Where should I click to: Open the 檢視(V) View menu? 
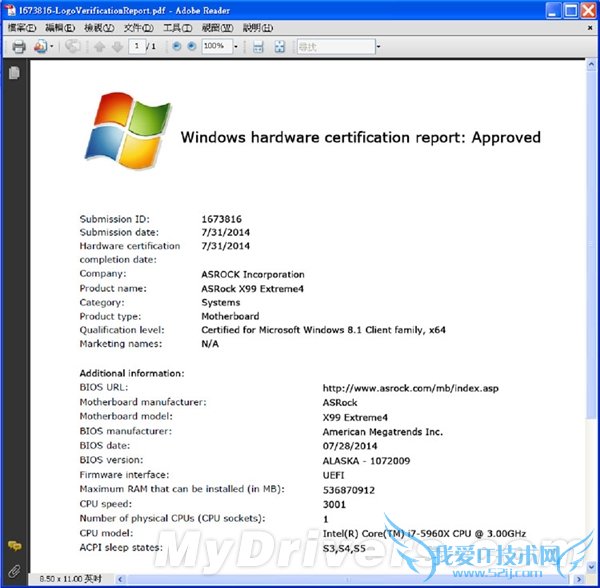(99, 28)
